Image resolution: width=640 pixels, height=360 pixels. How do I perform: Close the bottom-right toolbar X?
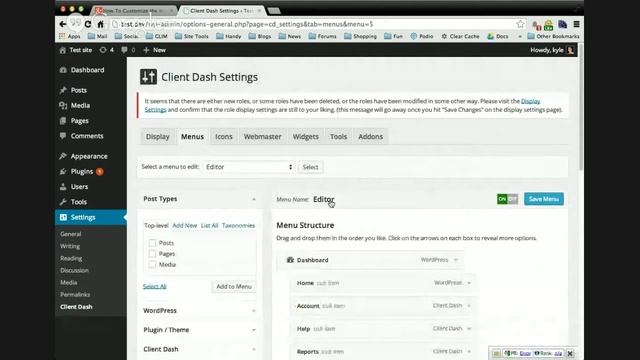click(570, 353)
